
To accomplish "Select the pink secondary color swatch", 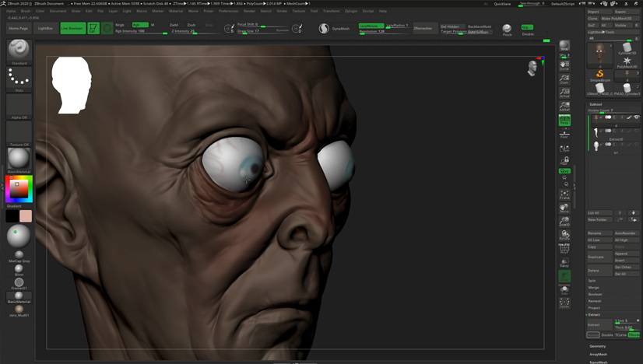I will (x=26, y=216).
